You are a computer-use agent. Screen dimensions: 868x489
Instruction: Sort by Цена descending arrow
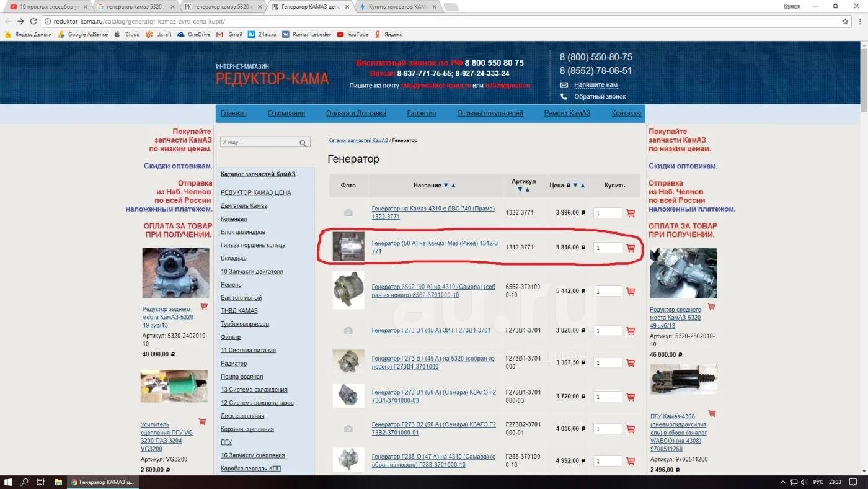(575, 186)
